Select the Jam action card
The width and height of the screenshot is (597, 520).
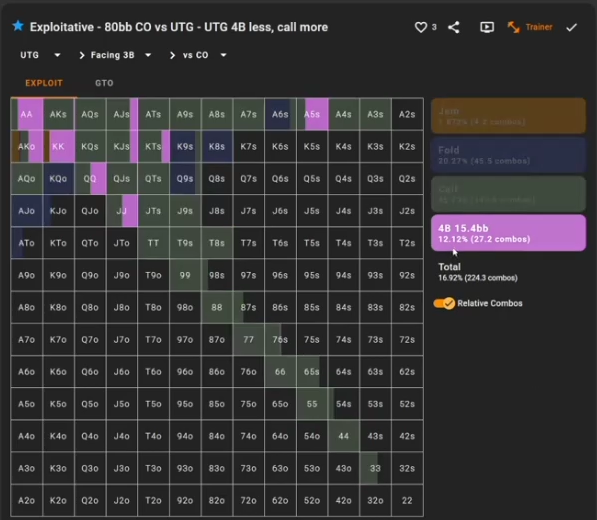tap(508, 116)
